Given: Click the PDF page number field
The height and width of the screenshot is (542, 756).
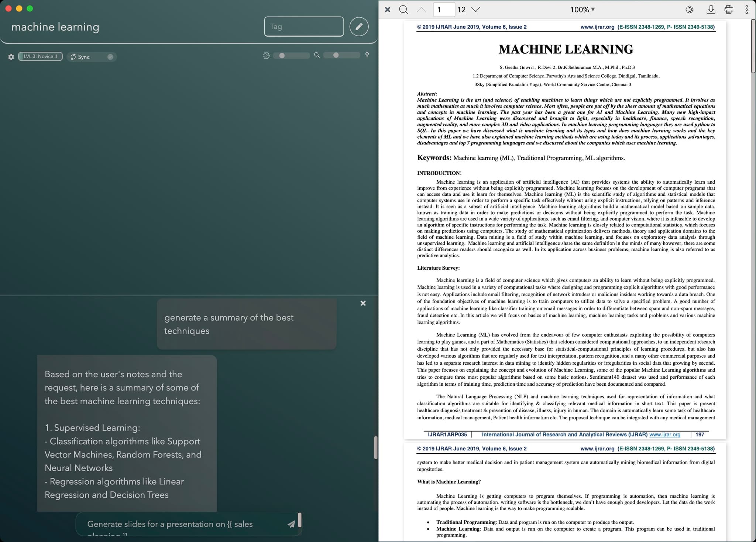Looking at the screenshot, I should coord(444,10).
